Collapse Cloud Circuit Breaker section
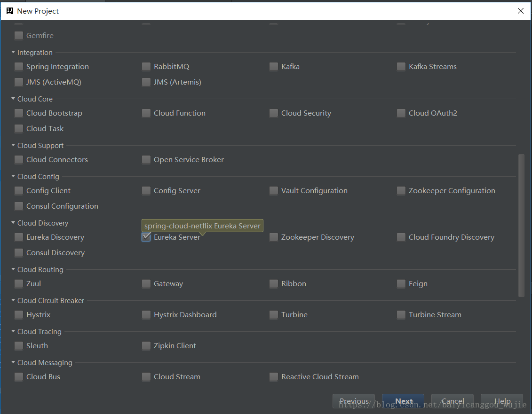The image size is (532, 414). coord(13,300)
